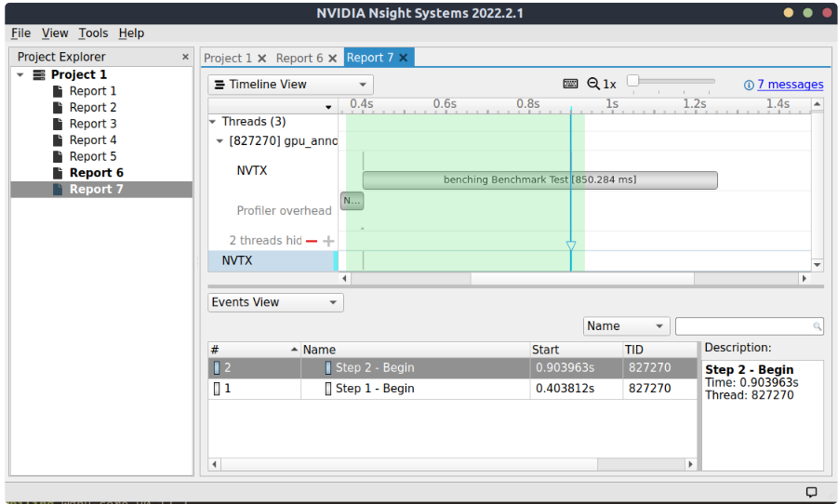Open the timeline header dropdown arrow
This screenshot has height=504, width=838.
(328, 108)
